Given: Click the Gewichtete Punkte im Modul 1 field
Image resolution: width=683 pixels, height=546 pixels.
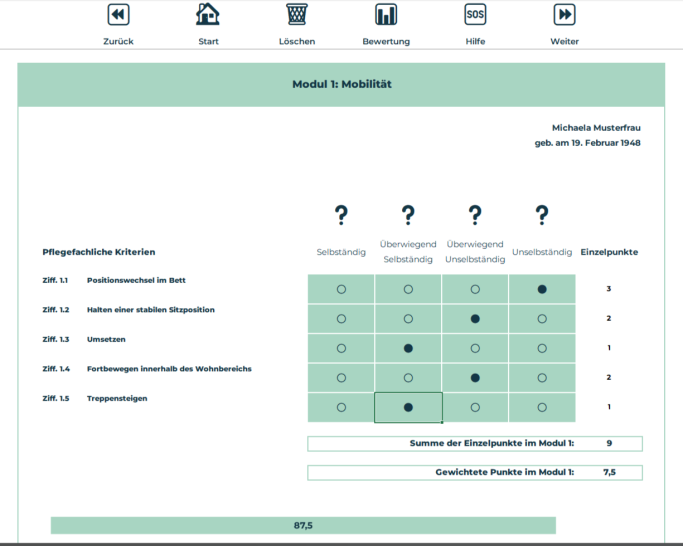Looking at the screenshot, I should 475,472.
